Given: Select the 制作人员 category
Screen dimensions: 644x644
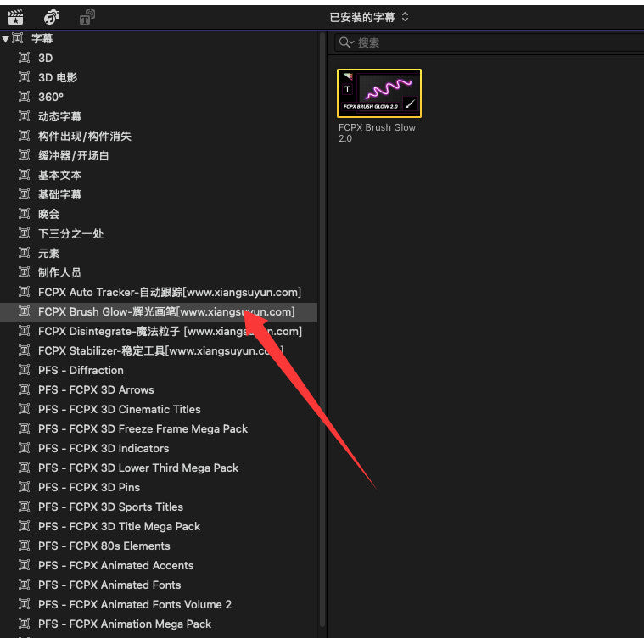Looking at the screenshot, I should [x=159, y=272].
